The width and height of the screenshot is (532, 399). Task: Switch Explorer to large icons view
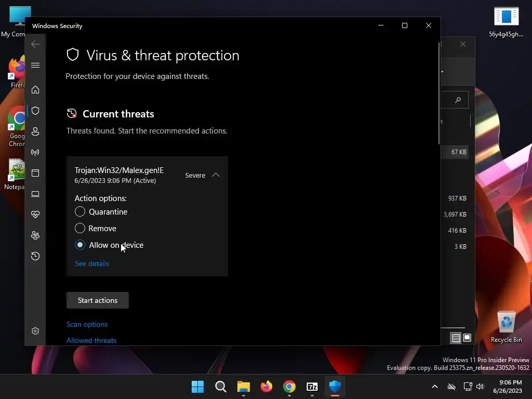(467, 338)
